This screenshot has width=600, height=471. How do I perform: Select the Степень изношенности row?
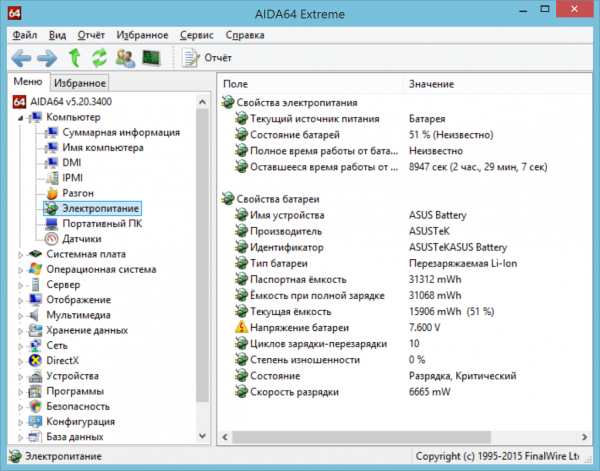[404, 360]
